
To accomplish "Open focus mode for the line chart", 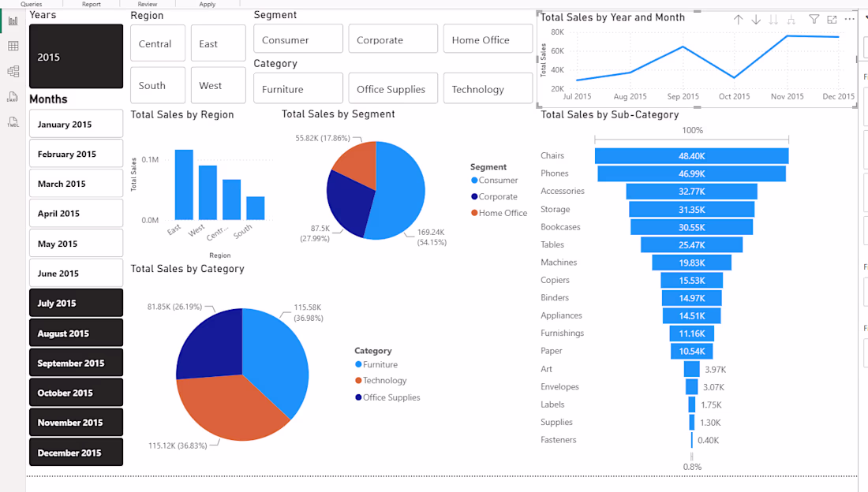I will [832, 20].
